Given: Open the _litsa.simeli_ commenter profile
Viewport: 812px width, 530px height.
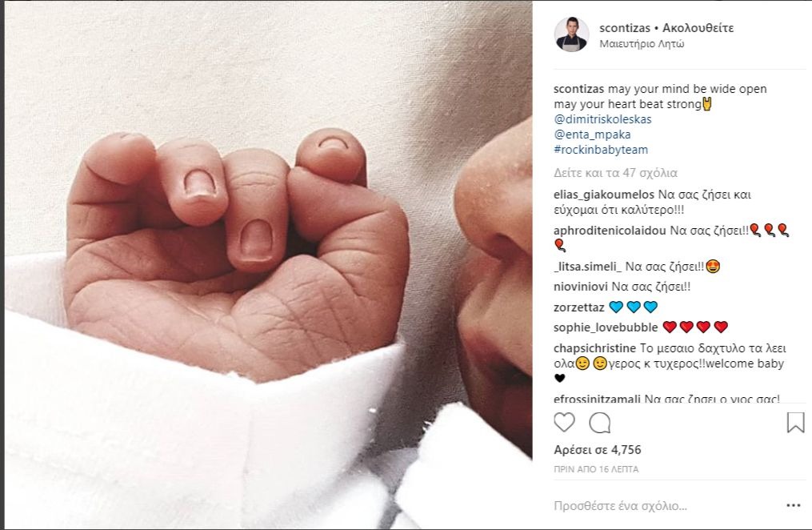Looking at the screenshot, I should coord(587,267).
